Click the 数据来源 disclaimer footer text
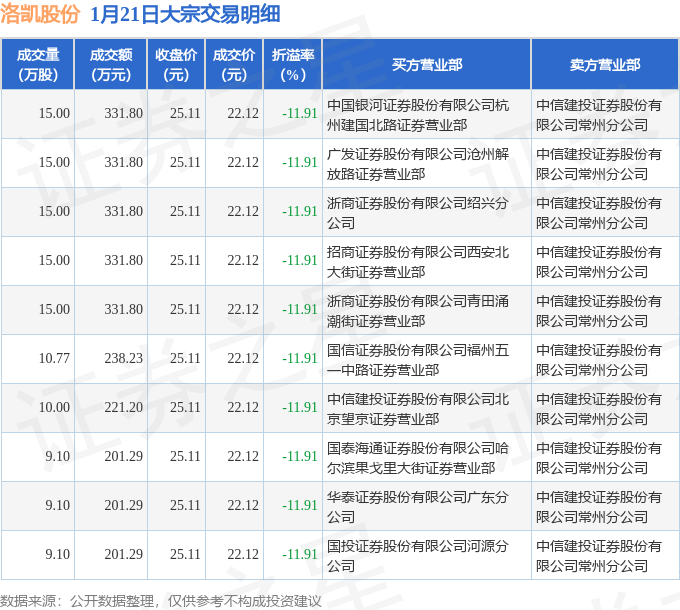This screenshot has height=610, width=680. click(x=161, y=600)
